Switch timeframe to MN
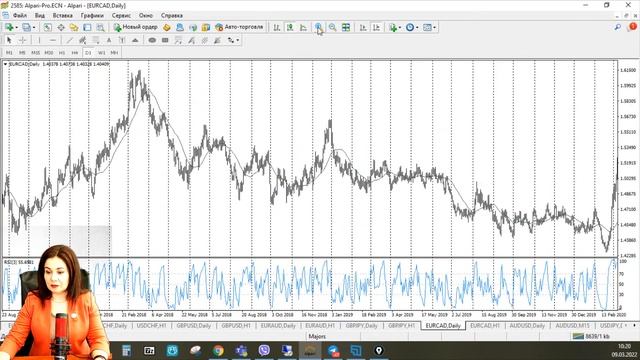The width and height of the screenshot is (640, 360). (x=114, y=53)
